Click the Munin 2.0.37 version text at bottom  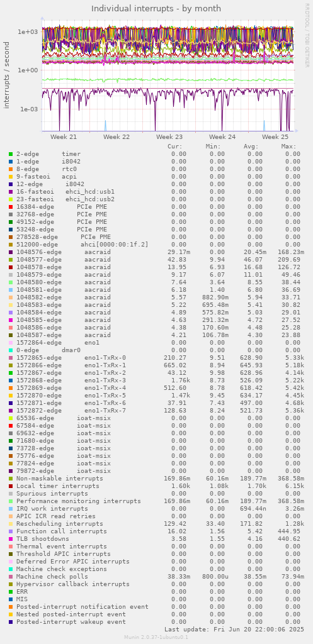point(156,637)
